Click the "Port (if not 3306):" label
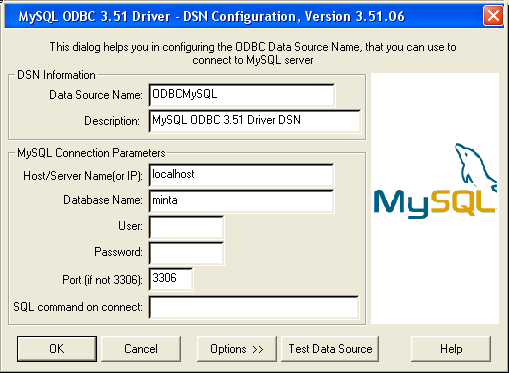509x373 pixels. 102,280
